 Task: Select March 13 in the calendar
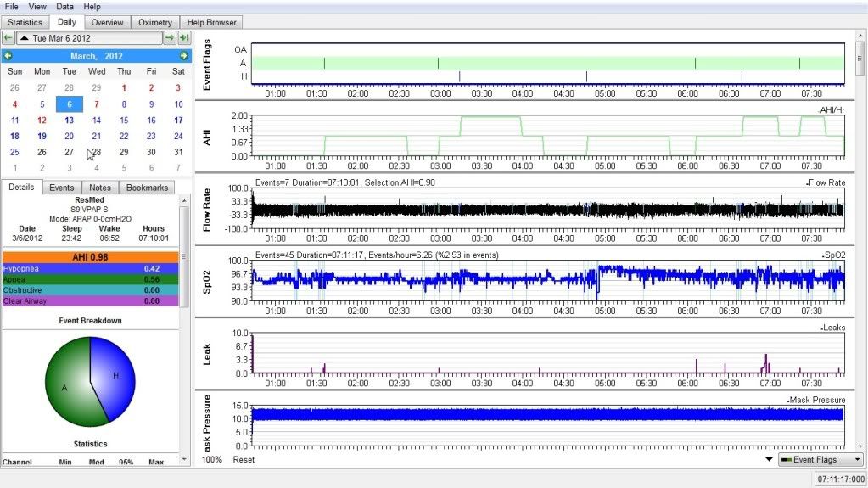tap(69, 121)
